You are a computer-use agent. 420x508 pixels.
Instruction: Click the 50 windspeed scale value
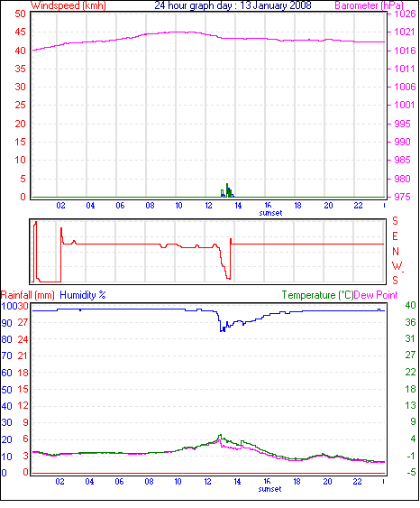point(20,14)
